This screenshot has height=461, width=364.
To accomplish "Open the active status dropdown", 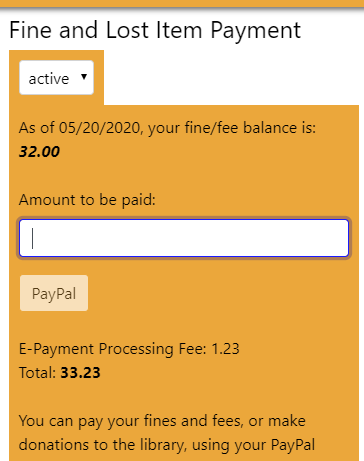I will coord(57,78).
